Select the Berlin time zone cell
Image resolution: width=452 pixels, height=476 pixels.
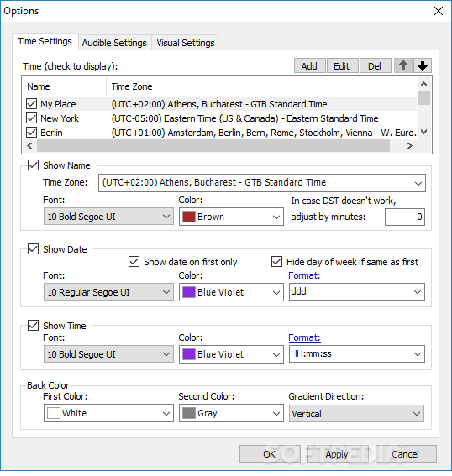[x=264, y=133]
